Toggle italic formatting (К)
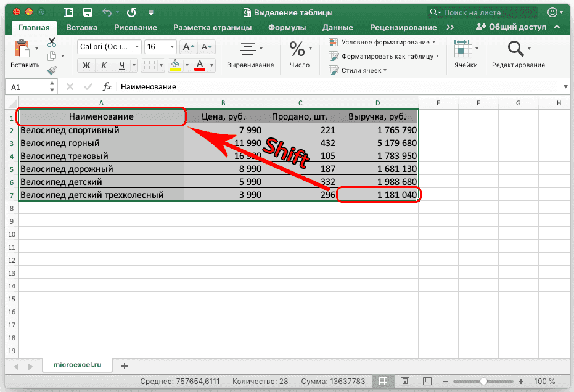 (x=104, y=65)
